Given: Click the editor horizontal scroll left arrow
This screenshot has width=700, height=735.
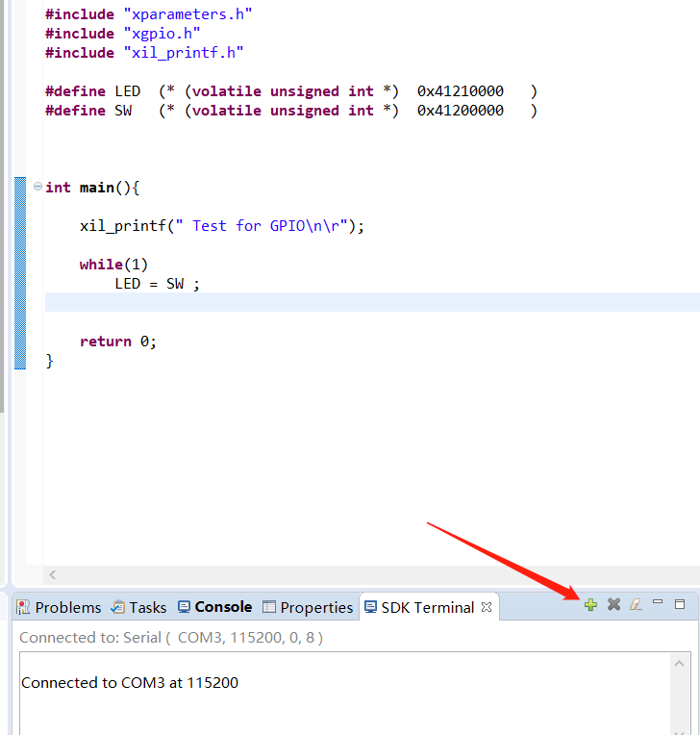Looking at the screenshot, I should (53, 574).
